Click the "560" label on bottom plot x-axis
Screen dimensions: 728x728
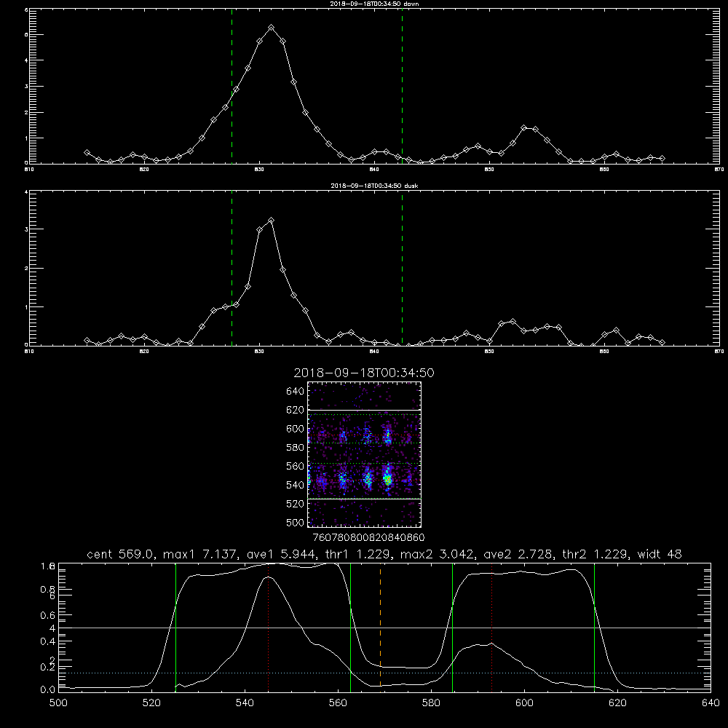point(338,703)
